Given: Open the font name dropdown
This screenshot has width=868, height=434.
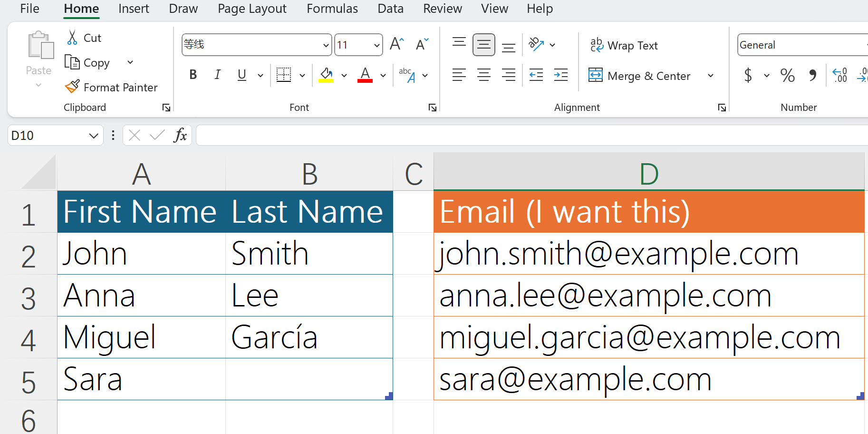Looking at the screenshot, I should 326,45.
